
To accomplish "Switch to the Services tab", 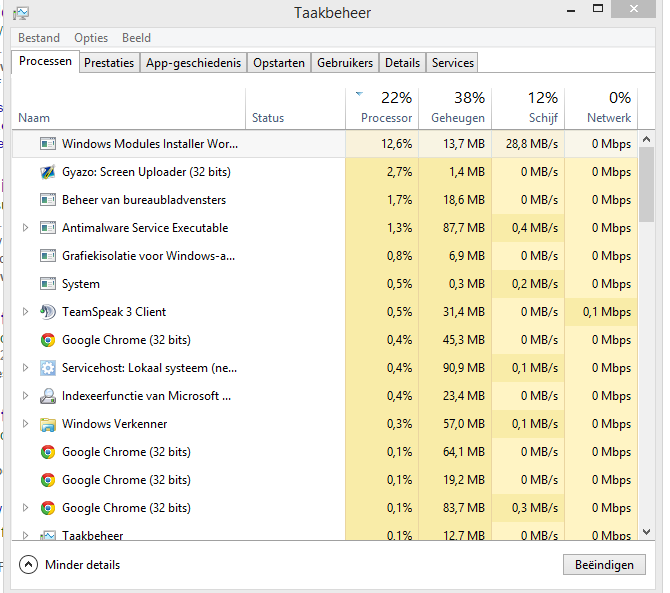I will [x=453, y=63].
